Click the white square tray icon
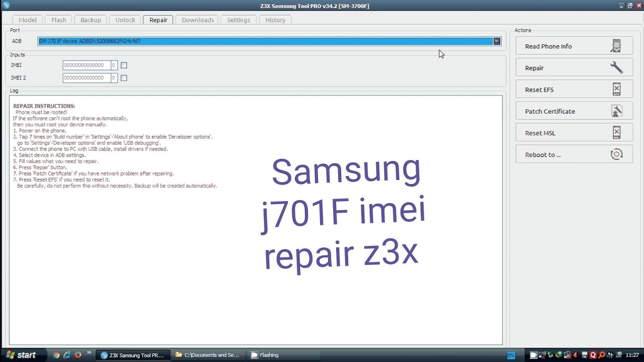 [x=534, y=355]
